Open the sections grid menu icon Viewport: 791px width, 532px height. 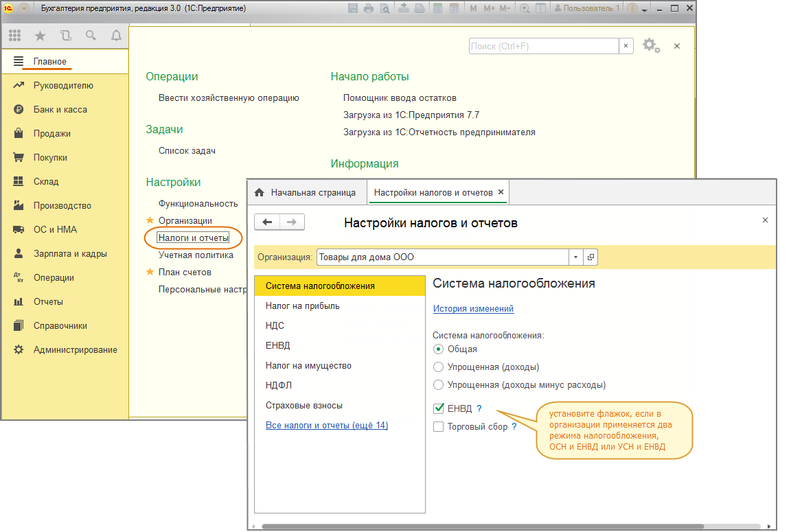(x=14, y=36)
